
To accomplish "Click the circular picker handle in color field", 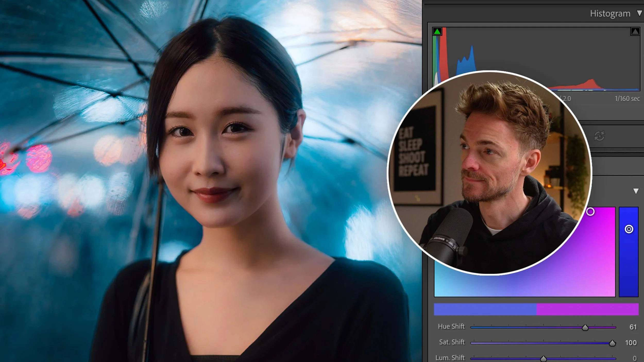I will pos(590,212).
